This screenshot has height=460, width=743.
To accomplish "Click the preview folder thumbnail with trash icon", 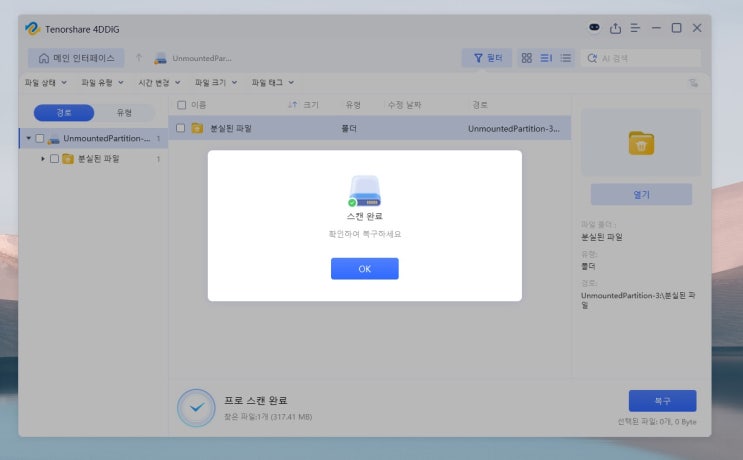I will click(641, 144).
